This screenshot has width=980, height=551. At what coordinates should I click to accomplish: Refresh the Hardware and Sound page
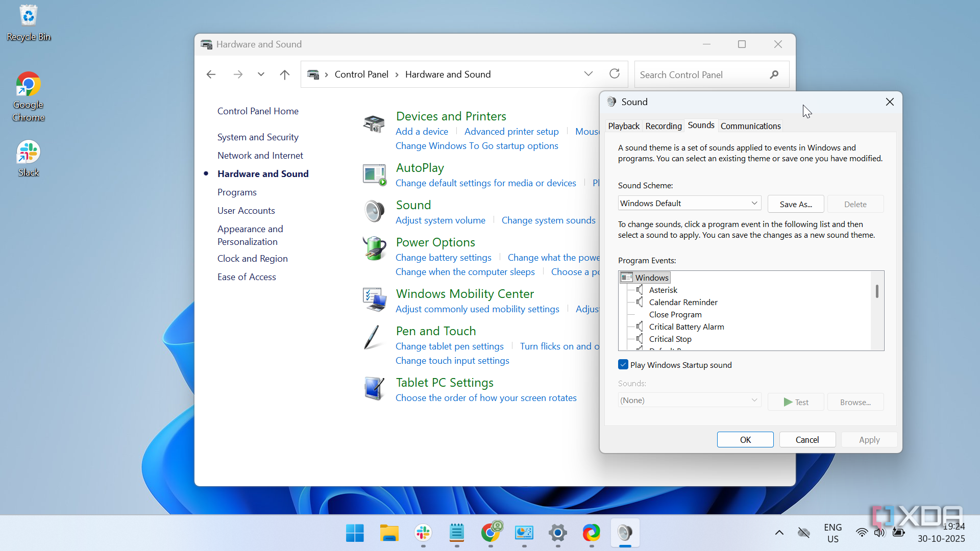click(x=615, y=74)
